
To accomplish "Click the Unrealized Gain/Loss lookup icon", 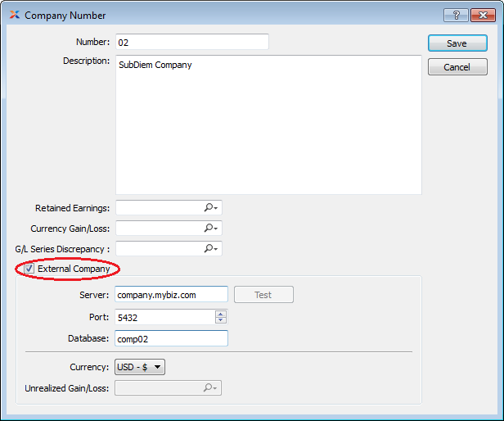I will point(210,388).
